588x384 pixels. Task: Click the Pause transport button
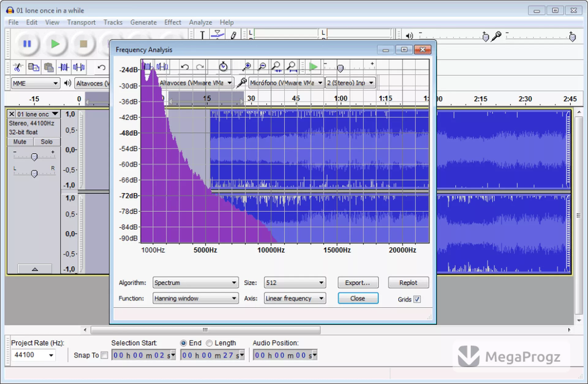(27, 44)
